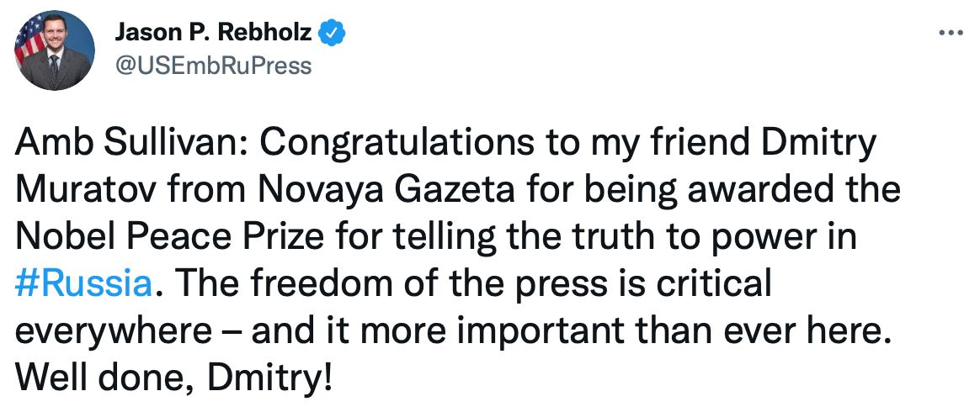Image resolution: width=980 pixels, height=407 pixels.
Task: Open the three-dot more options menu
Action: click(x=952, y=33)
